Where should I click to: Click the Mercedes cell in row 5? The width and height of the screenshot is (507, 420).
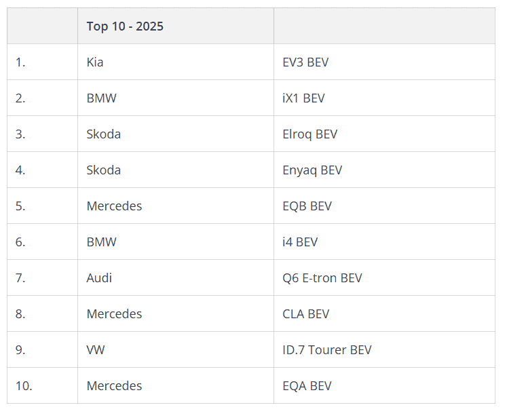(x=114, y=206)
